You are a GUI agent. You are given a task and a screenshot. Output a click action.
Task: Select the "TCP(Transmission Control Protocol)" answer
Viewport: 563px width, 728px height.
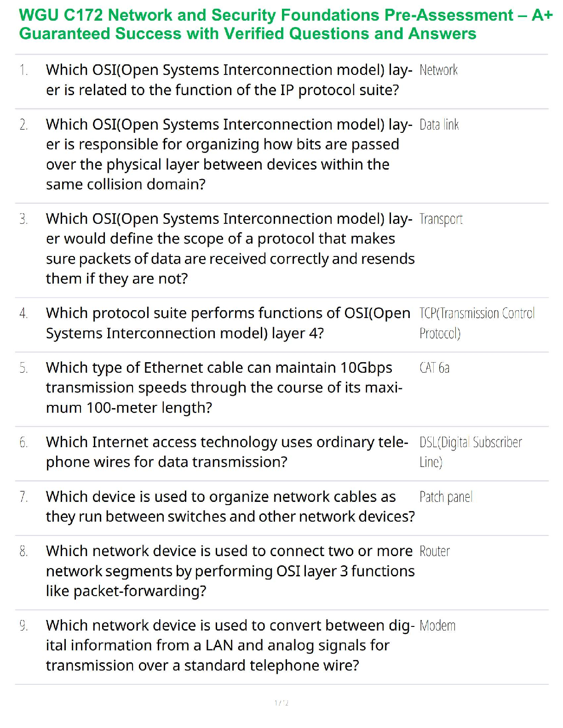(x=477, y=323)
